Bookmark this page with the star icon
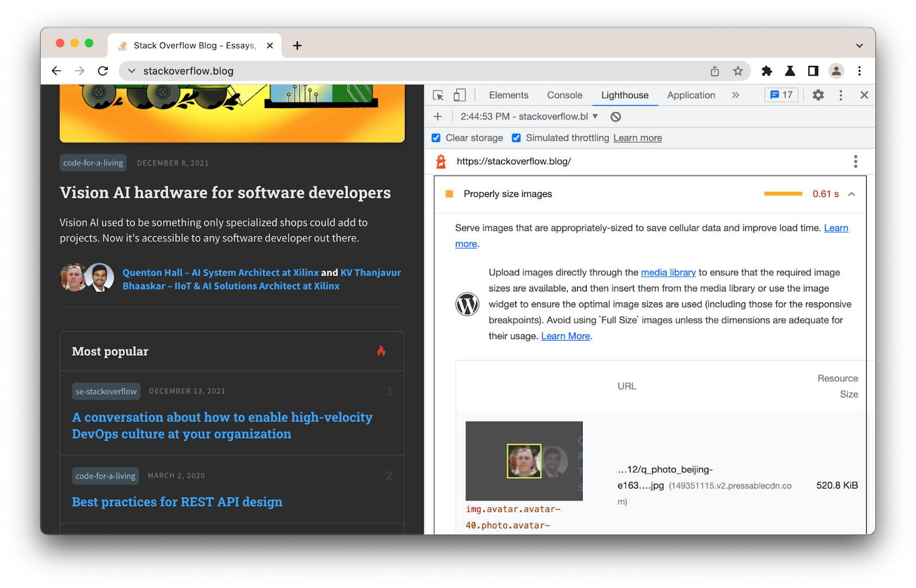This screenshot has height=588, width=916. coord(738,71)
